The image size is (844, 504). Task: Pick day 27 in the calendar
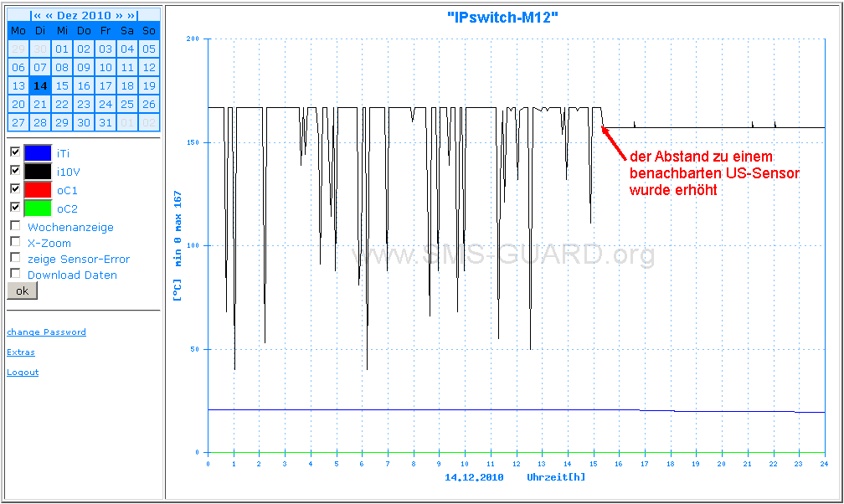[18, 122]
